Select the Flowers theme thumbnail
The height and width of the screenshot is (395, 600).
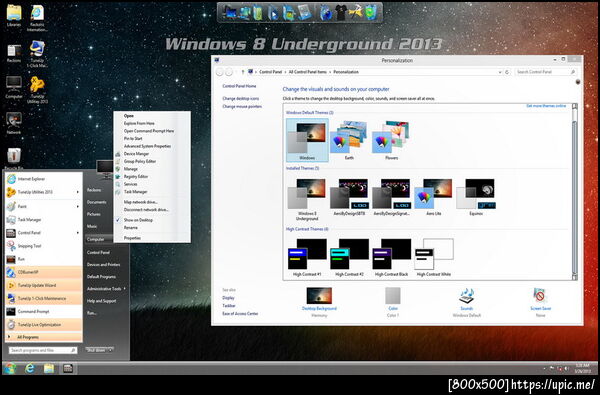tap(391, 140)
